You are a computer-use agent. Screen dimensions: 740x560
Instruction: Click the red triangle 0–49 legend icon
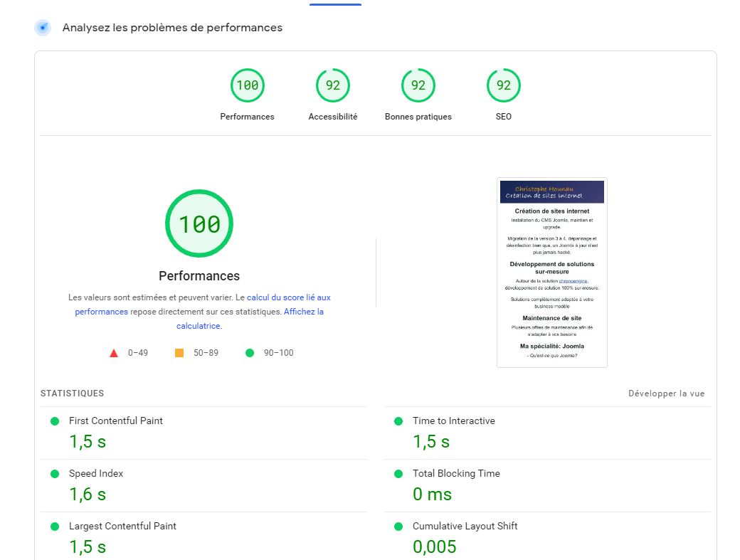tap(114, 353)
